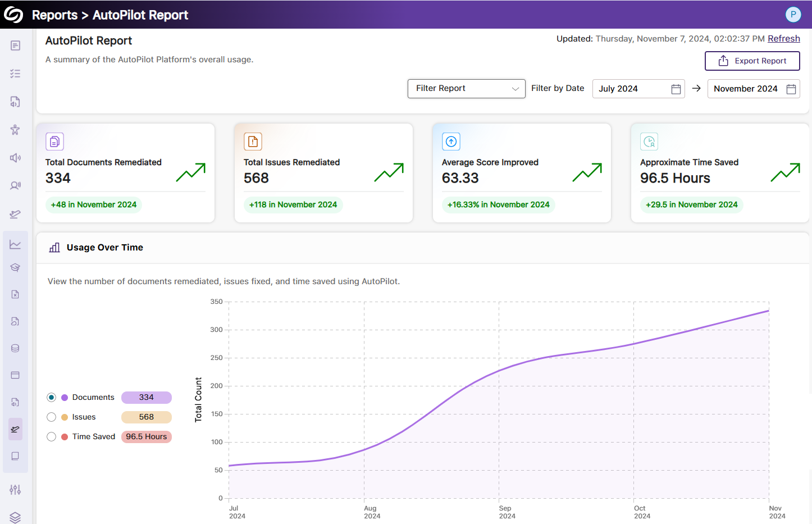
Task: Select the Issues radio button
Action: [x=52, y=417]
